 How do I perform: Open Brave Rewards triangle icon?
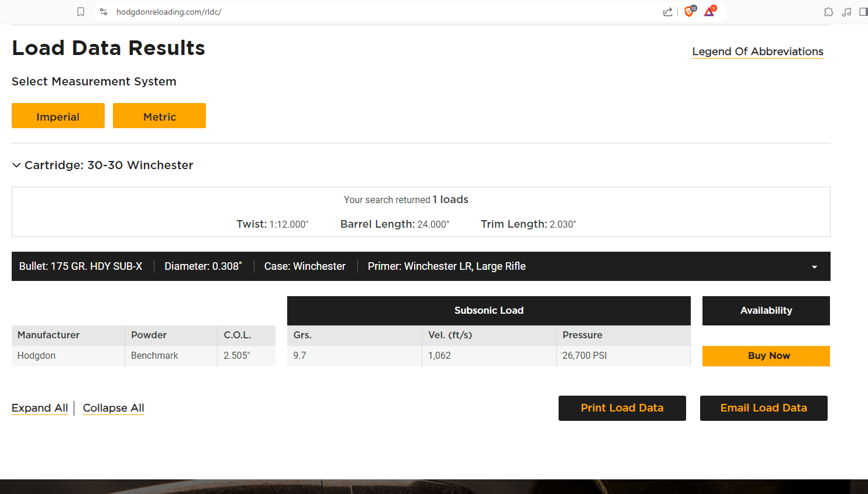click(x=709, y=11)
